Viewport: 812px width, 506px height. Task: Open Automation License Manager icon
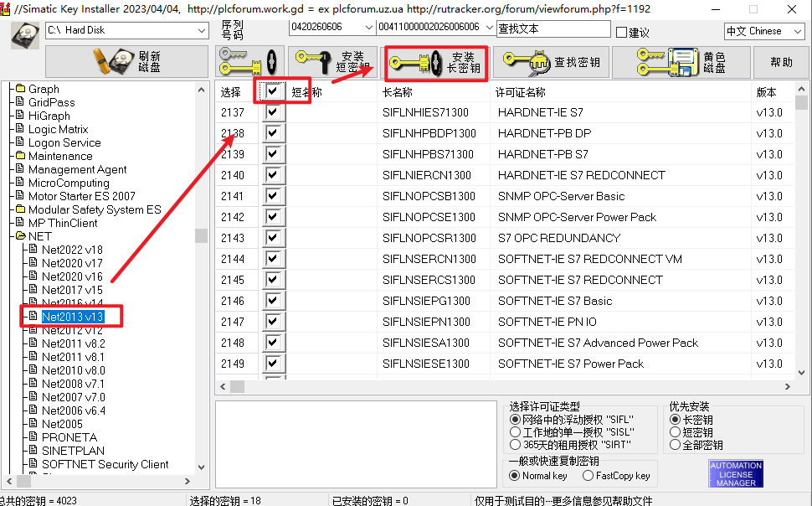pyautogui.click(x=736, y=474)
